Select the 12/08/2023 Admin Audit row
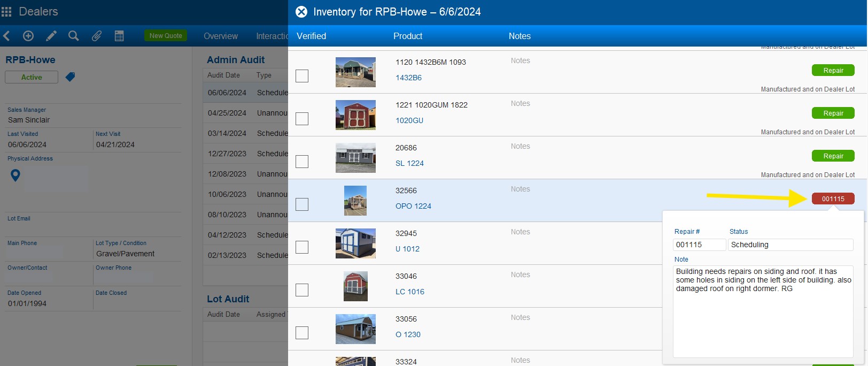Image resolution: width=868 pixels, height=366 pixels. tap(245, 174)
